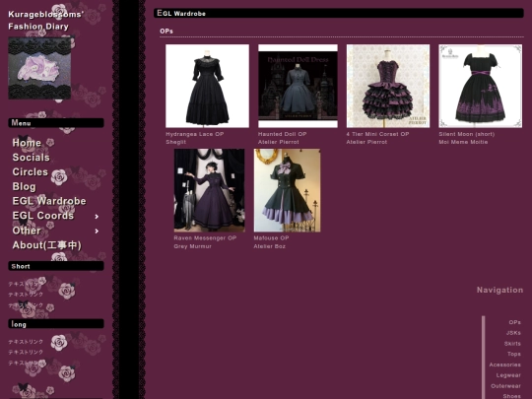The height and width of the screenshot is (399, 532).
Task: Click the Silent Moon (short) caption
Action: click(x=467, y=134)
